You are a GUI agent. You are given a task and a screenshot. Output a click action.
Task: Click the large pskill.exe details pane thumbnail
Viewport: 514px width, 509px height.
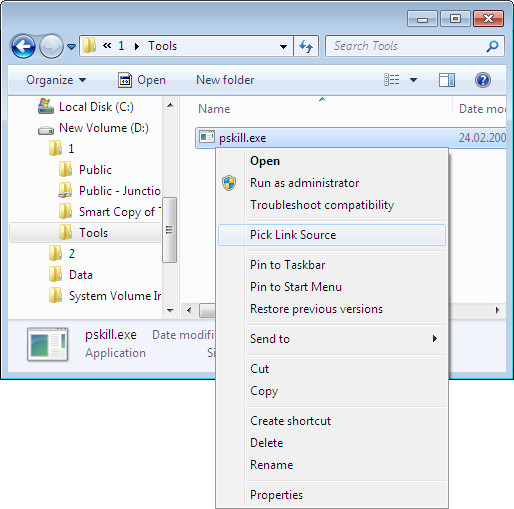point(48,344)
